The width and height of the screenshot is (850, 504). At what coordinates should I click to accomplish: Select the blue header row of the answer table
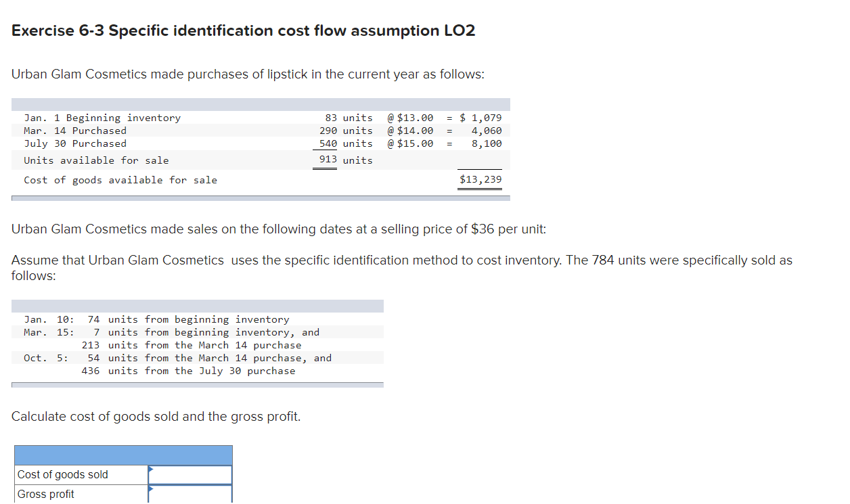[123, 455]
